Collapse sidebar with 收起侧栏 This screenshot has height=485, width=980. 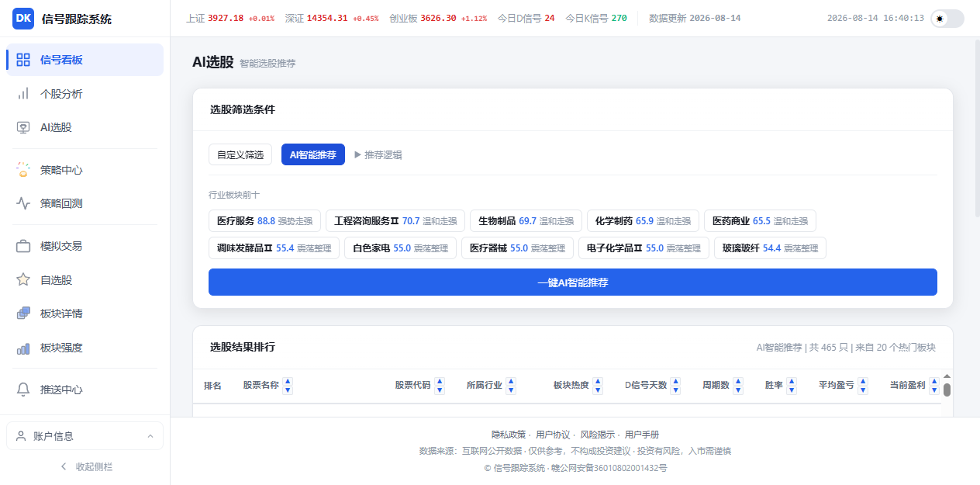tap(85, 466)
